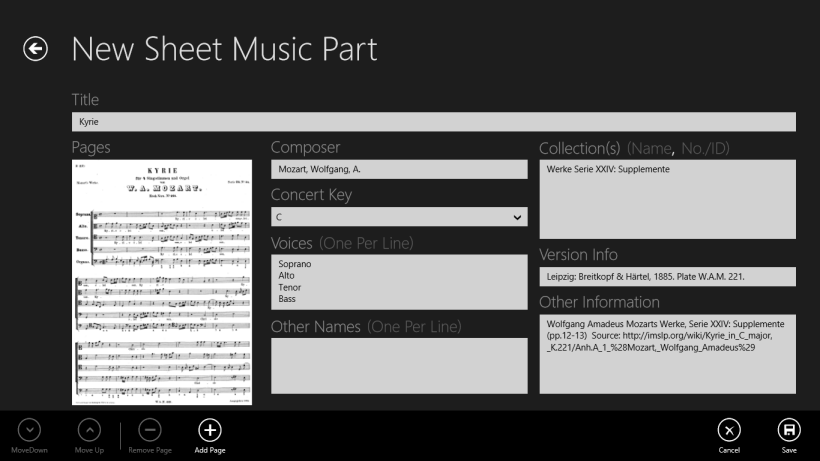Cancel editing with the Cancel icon
820x461 pixels.
click(729, 430)
